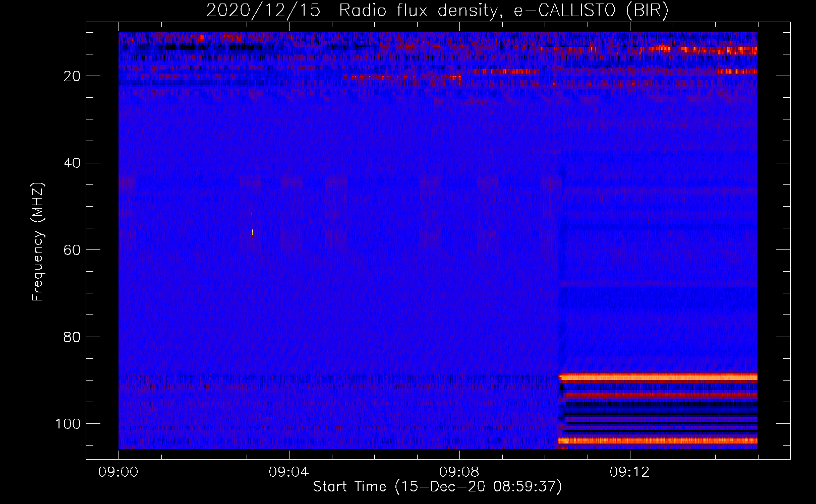Click the "Start Time (15-Dec-20 08:59:37)" x-axis label
The image size is (816, 504).
[x=437, y=487]
